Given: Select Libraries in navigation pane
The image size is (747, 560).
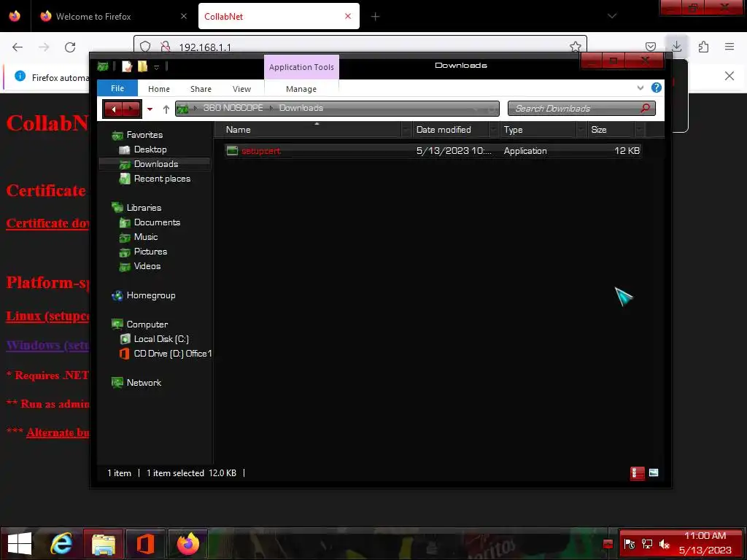Looking at the screenshot, I should pos(144,208).
